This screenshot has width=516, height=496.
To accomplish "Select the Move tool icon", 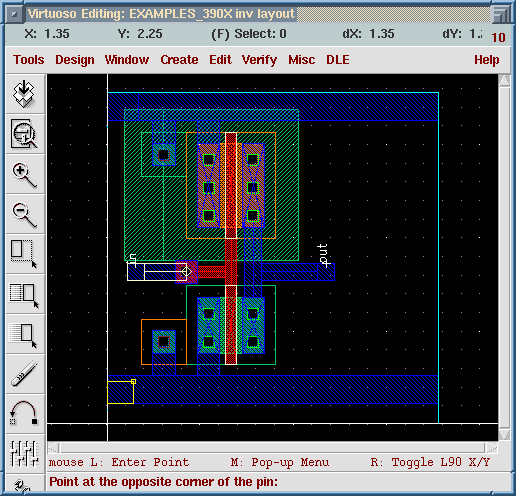I will 25,334.
